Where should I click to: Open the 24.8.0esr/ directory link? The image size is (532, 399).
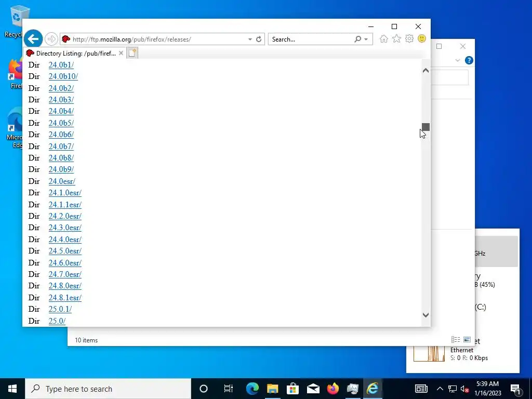[65, 286]
